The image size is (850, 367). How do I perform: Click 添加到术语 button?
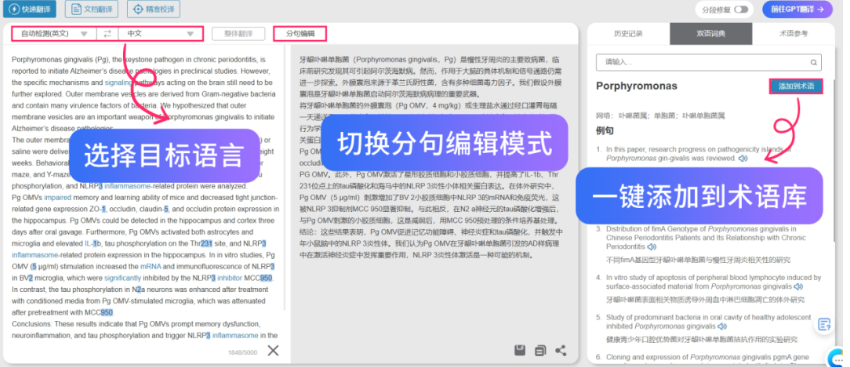click(x=796, y=86)
